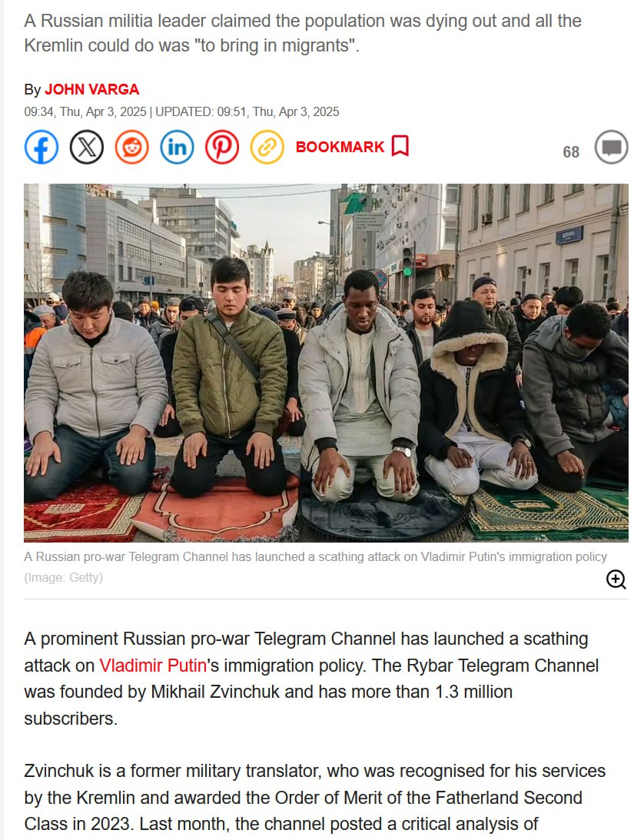Click the 68 comments count
The image size is (634, 840).
571,152
